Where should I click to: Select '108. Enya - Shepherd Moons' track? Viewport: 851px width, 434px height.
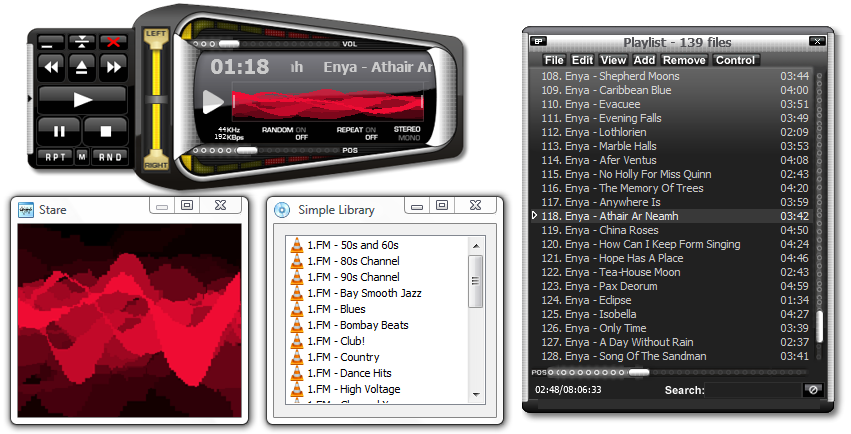pyautogui.click(x=675, y=76)
